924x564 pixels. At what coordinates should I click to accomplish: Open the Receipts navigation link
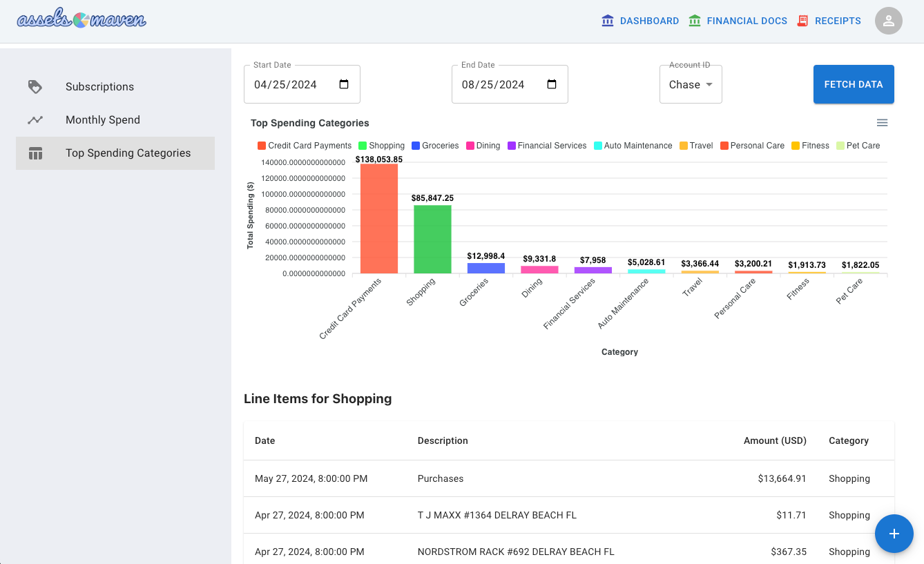[829, 21]
